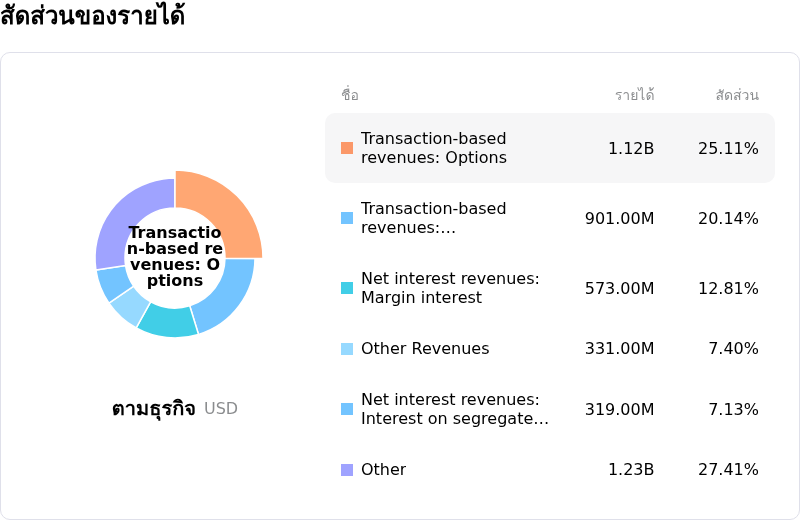
Task: Click the 27.41% proportion value
Action: coord(728,469)
